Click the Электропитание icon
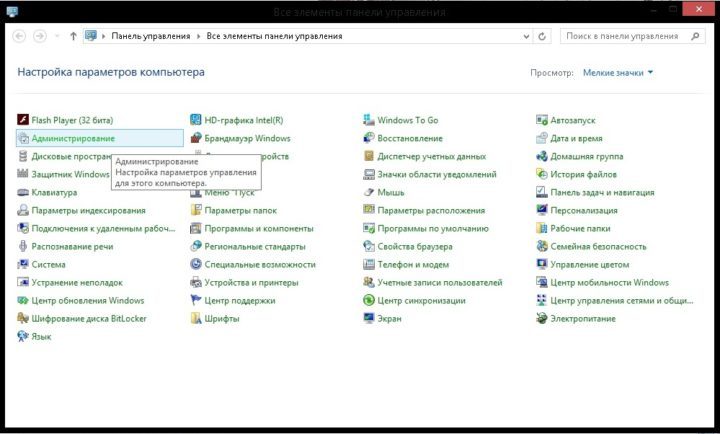The height and width of the screenshot is (434, 720). [x=542, y=318]
